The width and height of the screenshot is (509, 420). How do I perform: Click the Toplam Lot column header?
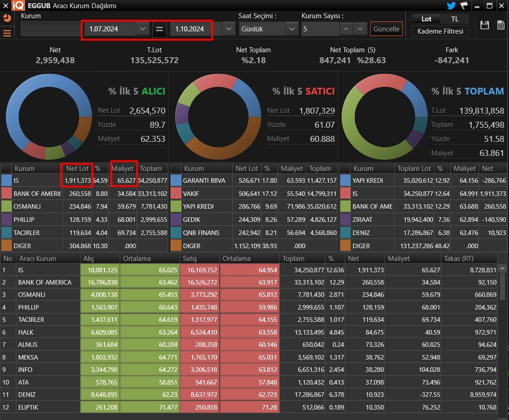click(414, 169)
